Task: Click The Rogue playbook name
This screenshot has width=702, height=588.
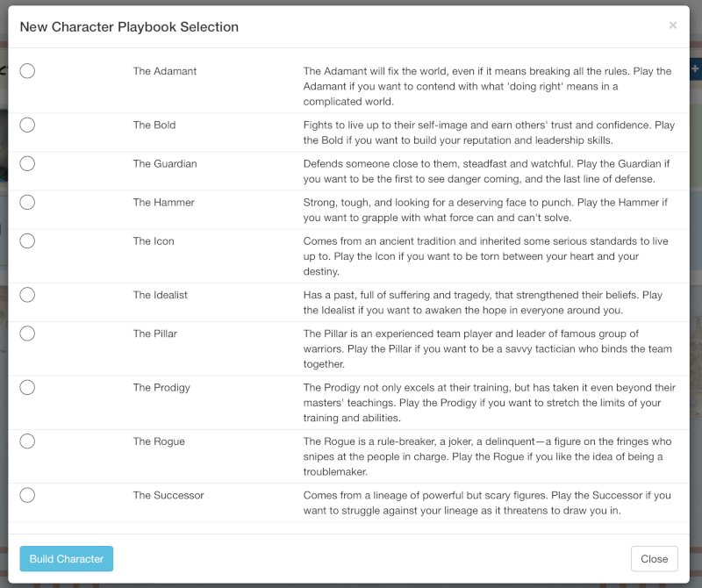Action: coord(159,441)
